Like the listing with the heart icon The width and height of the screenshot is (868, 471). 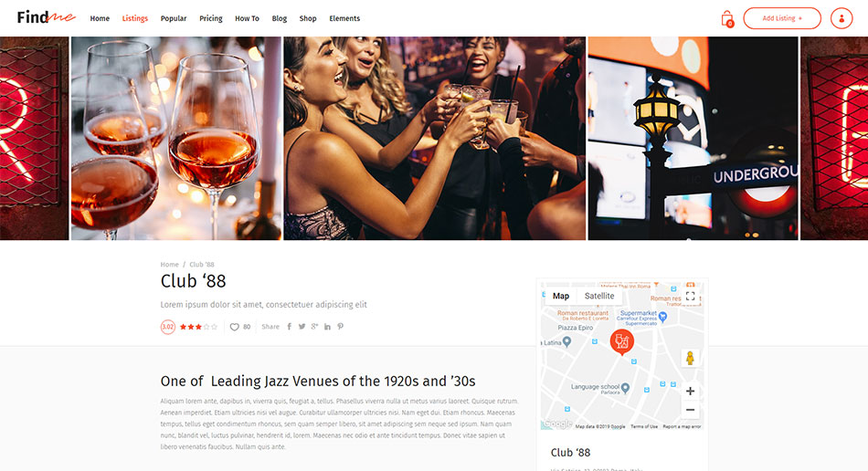tap(234, 327)
